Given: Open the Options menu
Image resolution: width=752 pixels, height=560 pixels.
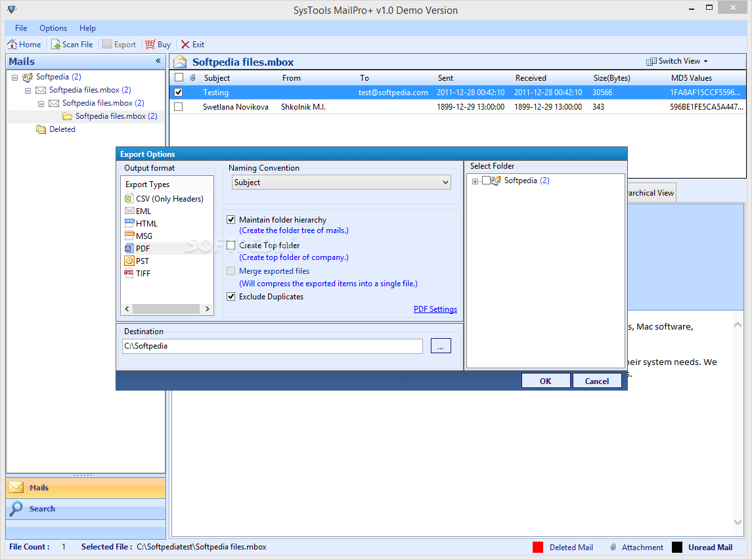Looking at the screenshot, I should pyautogui.click(x=53, y=28).
